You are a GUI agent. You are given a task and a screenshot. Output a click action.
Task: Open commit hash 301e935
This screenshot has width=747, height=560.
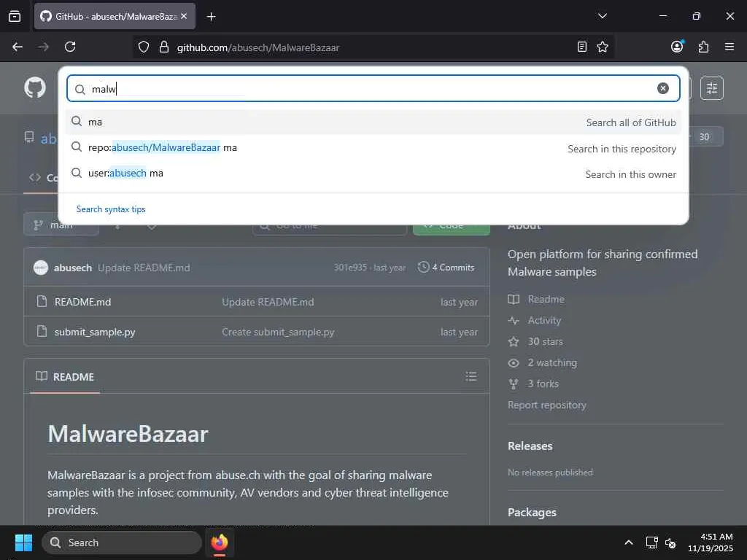click(350, 268)
